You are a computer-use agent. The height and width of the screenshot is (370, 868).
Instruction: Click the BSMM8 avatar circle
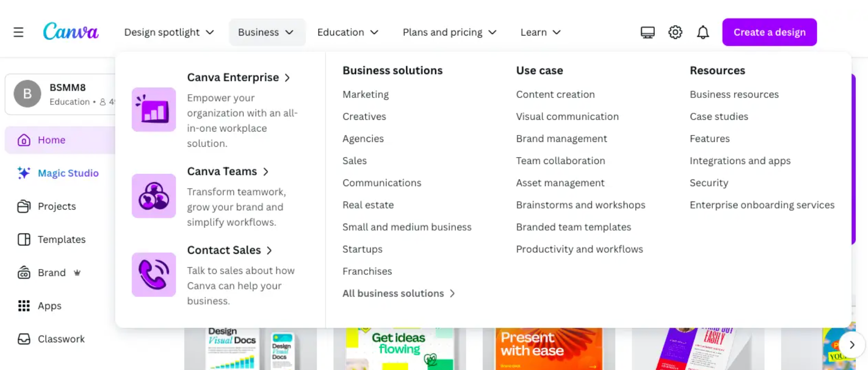pyautogui.click(x=27, y=94)
